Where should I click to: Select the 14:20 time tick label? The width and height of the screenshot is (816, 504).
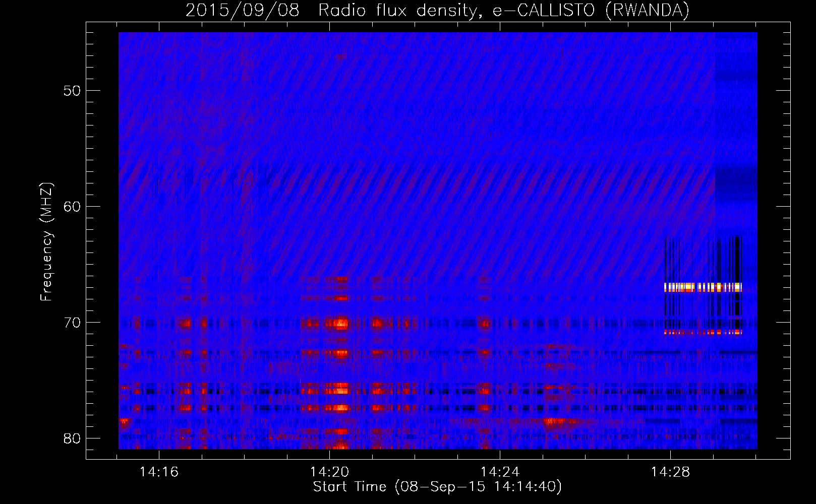[x=330, y=472]
